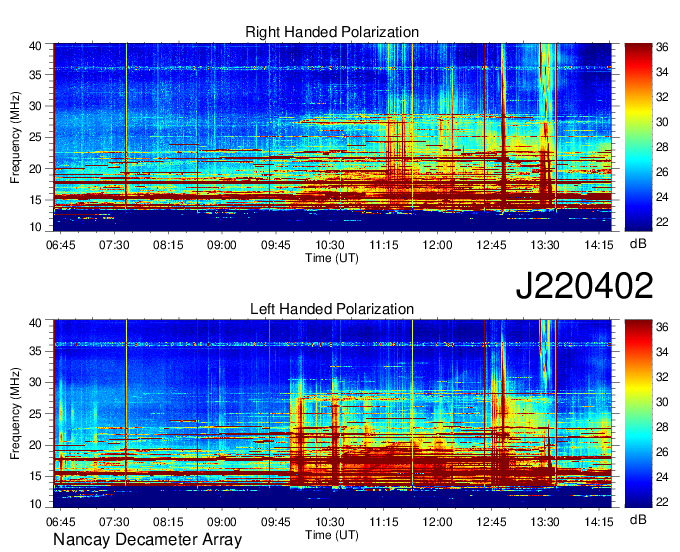This screenshot has width=680, height=552.
Task: Pick the 12:00 time tick of the Right Handed plot
Action: point(437,245)
